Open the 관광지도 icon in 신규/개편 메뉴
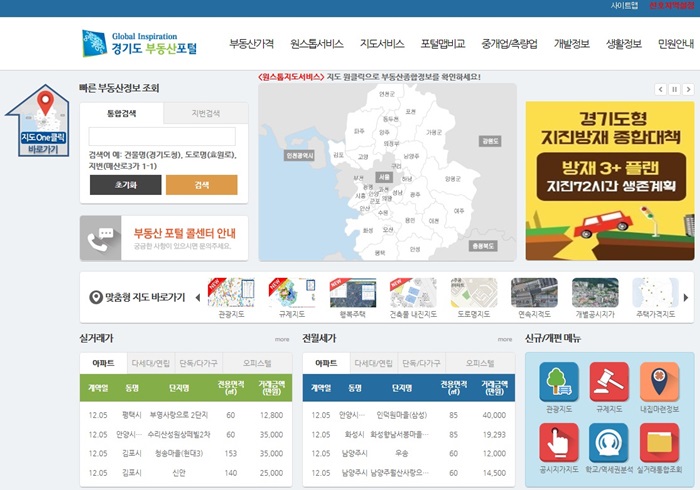The width and height of the screenshot is (700, 490). pos(558,382)
